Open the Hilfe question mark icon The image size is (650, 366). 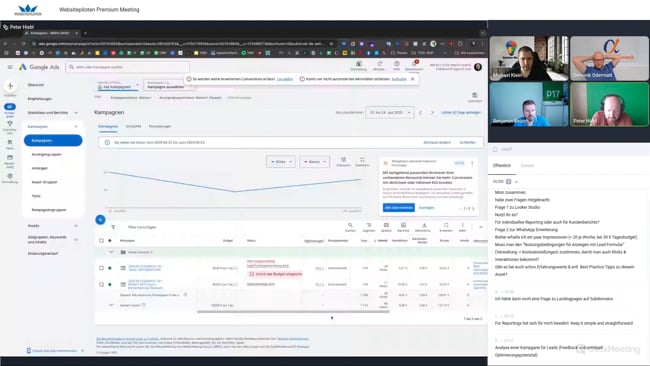tap(396, 64)
